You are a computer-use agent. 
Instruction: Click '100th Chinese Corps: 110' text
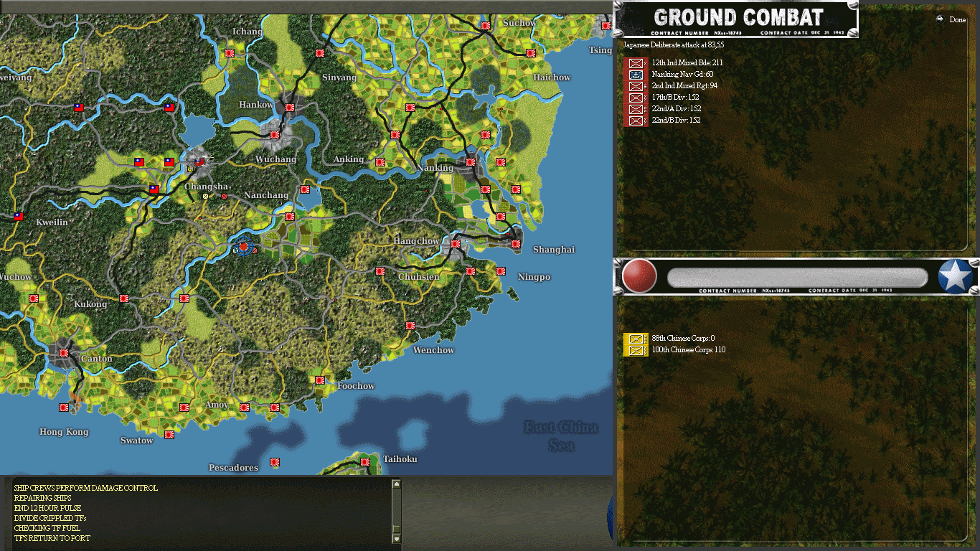click(x=689, y=350)
